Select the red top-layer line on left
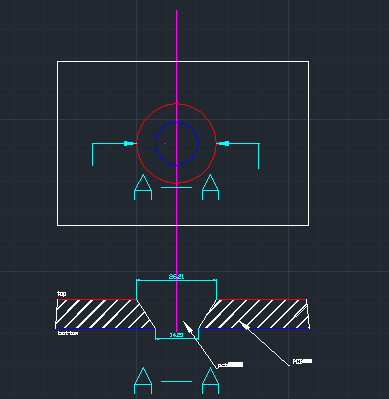The image size is (389, 399). (x=97, y=299)
